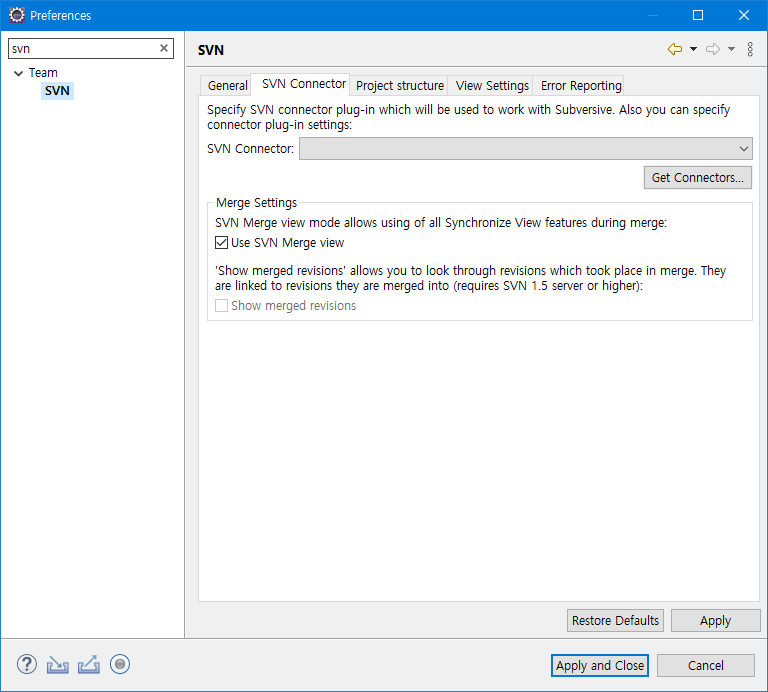The height and width of the screenshot is (692, 768).
Task: Click the Preferences window gear icon
Action: pyautogui.click(x=17, y=15)
